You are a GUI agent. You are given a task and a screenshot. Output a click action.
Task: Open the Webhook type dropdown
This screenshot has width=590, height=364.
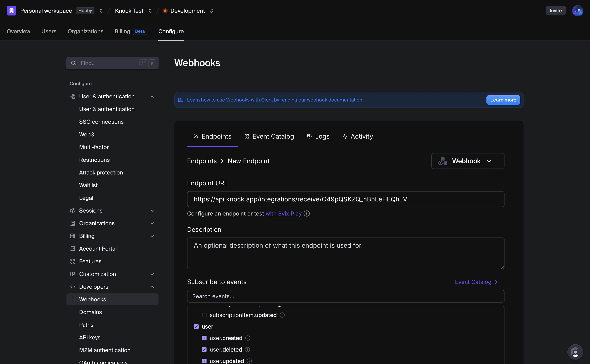pyautogui.click(x=467, y=161)
